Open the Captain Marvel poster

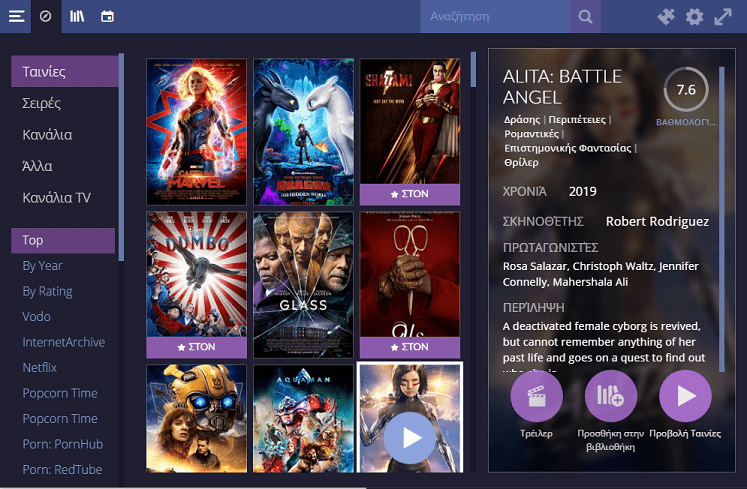point(196,132)
